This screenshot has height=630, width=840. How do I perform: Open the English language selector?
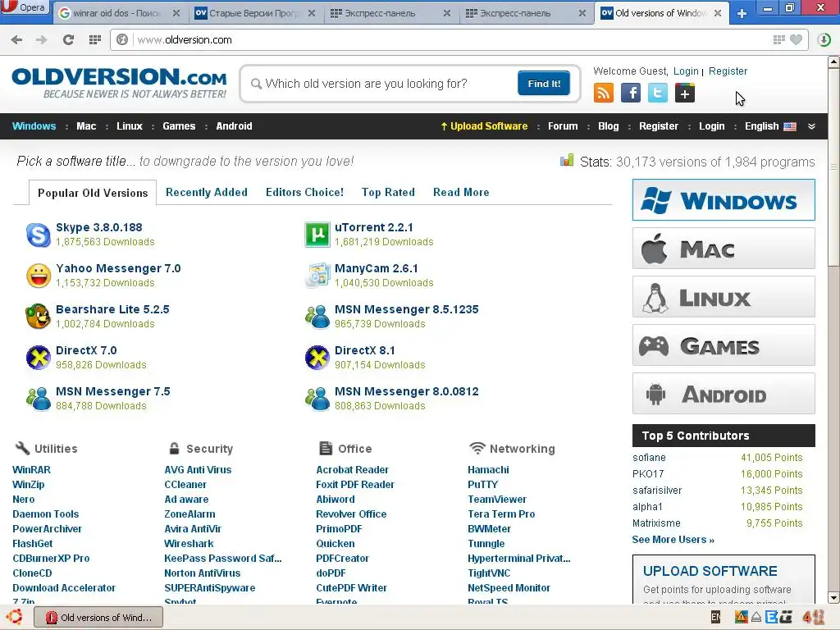(770, 126)
